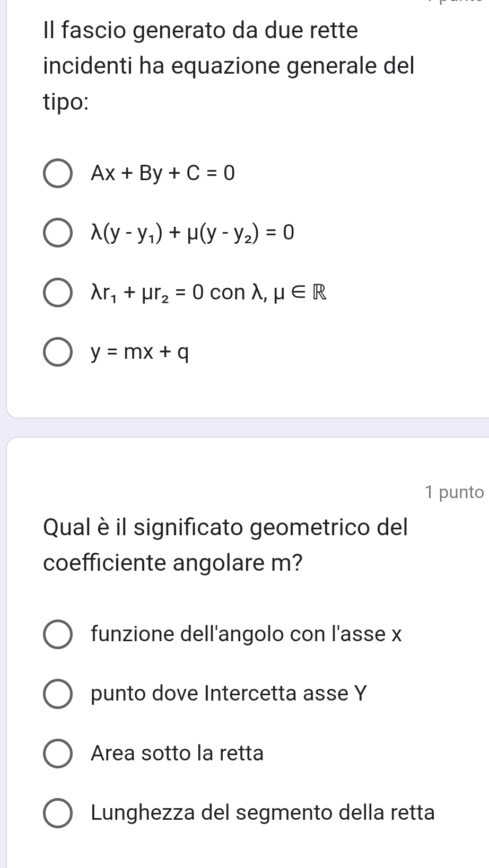This screenshot has height=868, width=489.
Task: Select radio for funzione dell'angolo con l'asse x
Action: (58, 634)
